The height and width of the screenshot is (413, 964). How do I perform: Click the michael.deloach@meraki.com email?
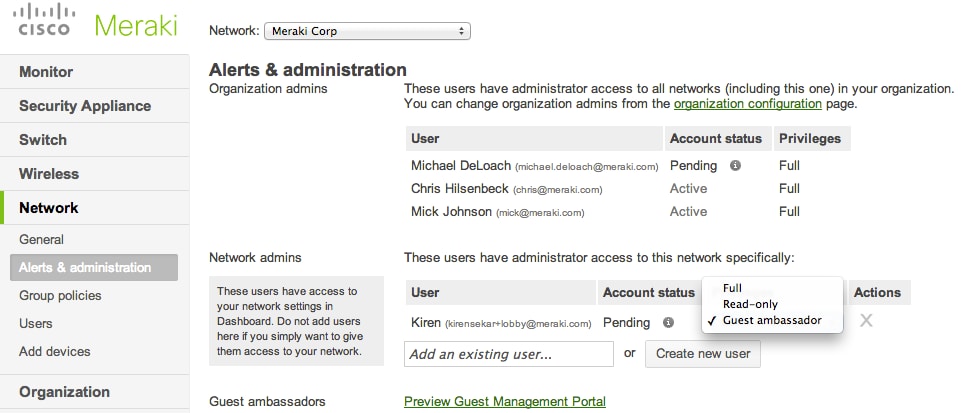(587, 167)
